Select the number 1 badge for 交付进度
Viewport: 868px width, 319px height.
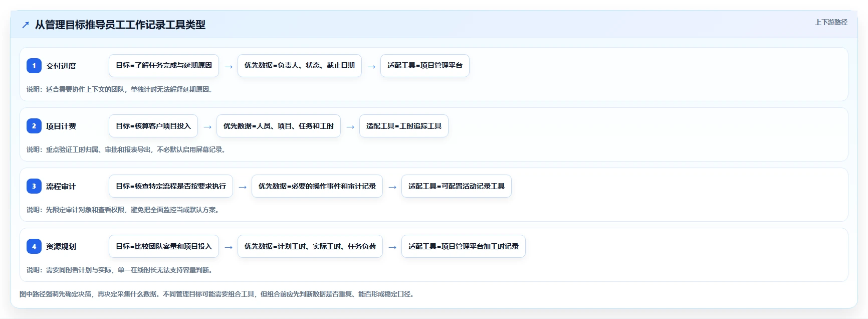[x=34, y=66]
